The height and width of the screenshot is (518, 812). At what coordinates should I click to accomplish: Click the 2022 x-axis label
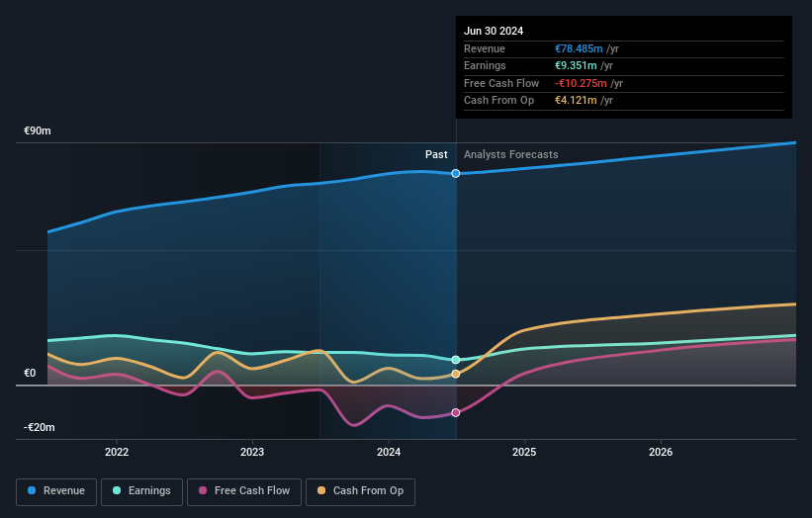pyautogui.click(x=117, y=452)
